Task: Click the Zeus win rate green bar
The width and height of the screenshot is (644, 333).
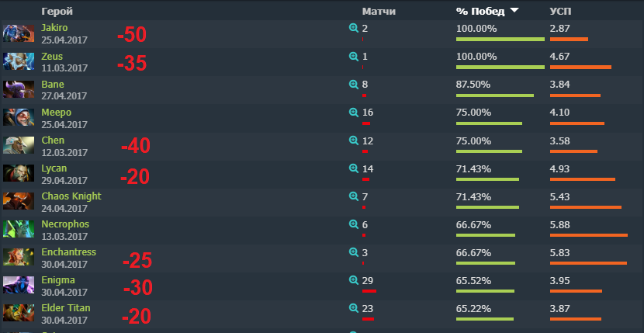Action: pyautogui.click(x=500, y=68)
